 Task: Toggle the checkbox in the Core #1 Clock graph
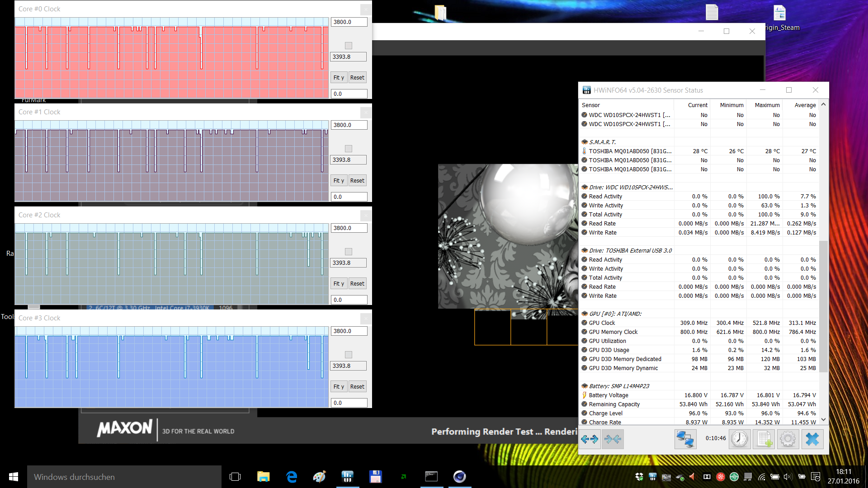pos(348,149)
